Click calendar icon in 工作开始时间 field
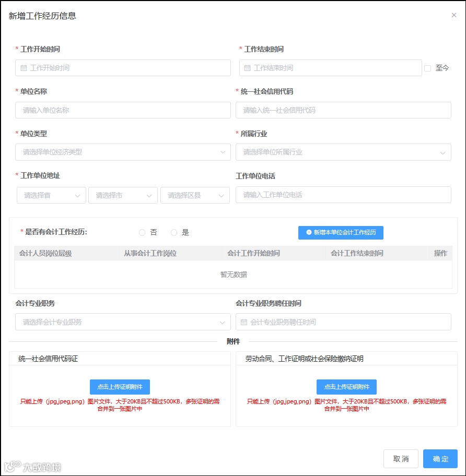Screen dimensions: 466x476 [24, 68]
